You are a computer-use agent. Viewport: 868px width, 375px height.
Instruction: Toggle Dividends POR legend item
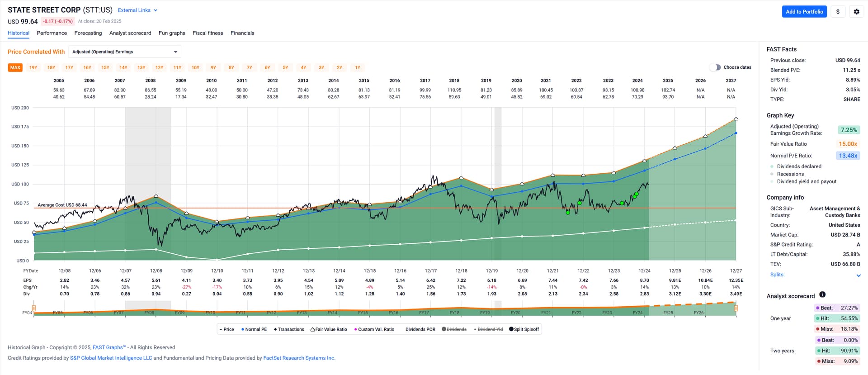pyautogui.click(x=420, y=329)
